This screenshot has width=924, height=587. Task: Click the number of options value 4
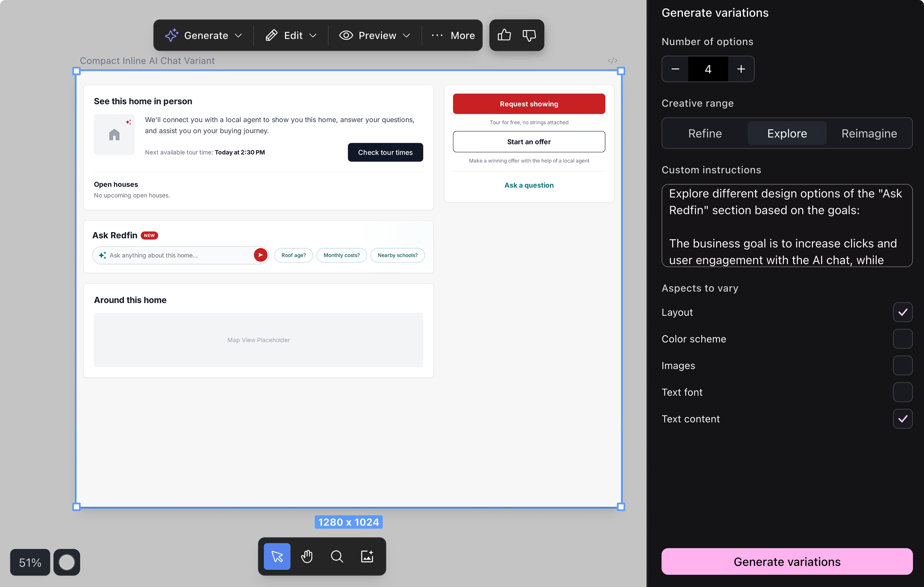pyautogui.click(x=708, y=69)
